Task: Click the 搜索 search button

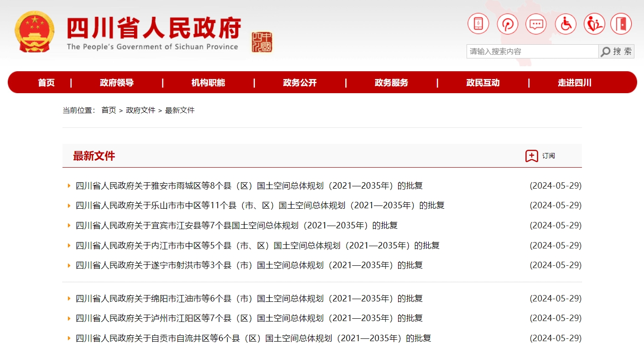Action: point(616,52)
